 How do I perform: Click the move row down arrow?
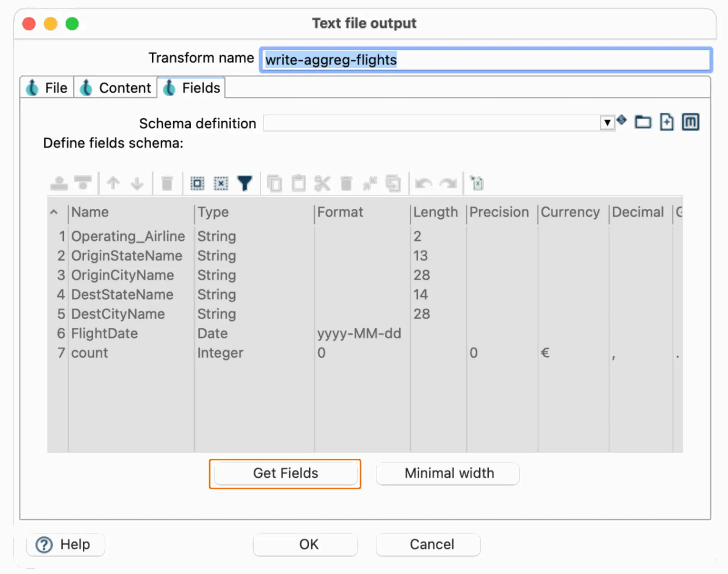(x=137, y=183)
